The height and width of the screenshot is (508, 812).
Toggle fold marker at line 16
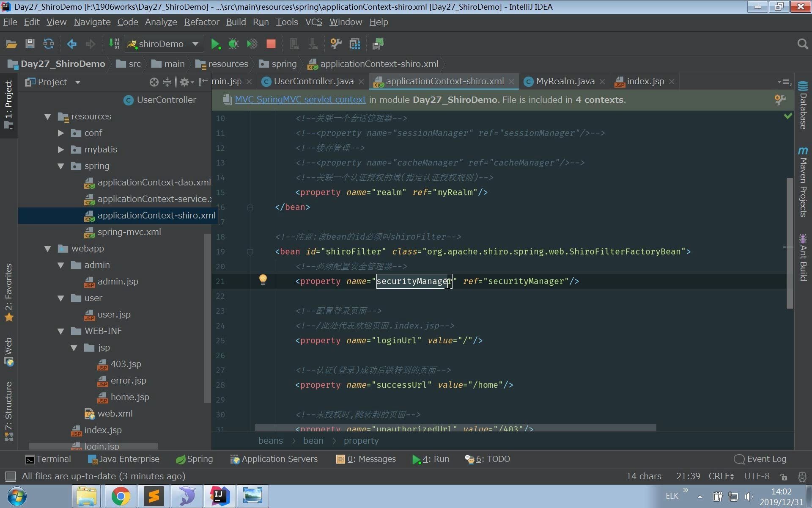(250, 207)
